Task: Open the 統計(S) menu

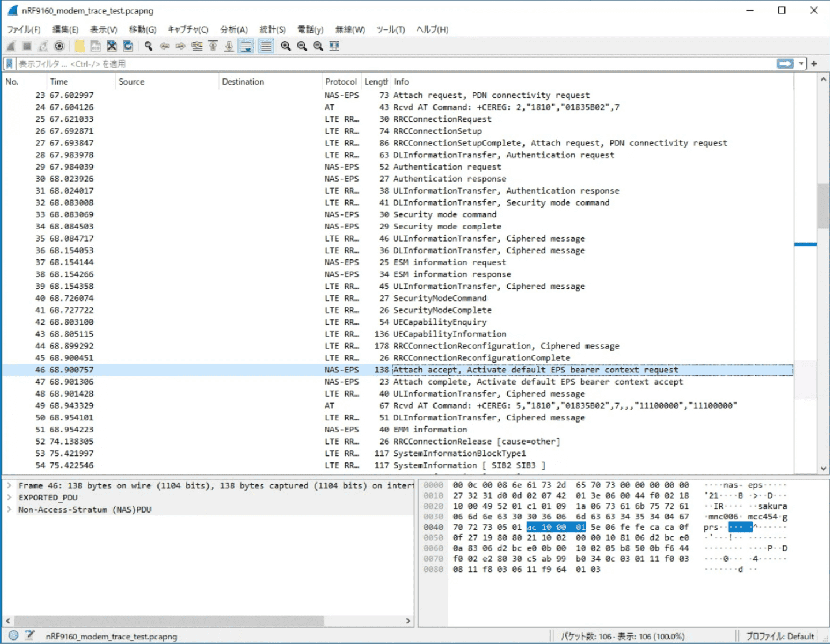Action: pos(272,29)
